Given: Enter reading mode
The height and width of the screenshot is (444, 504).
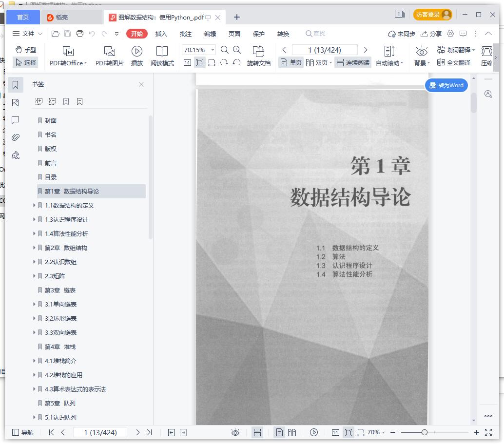Looking at the screenshot, I should tap(162, 56).
